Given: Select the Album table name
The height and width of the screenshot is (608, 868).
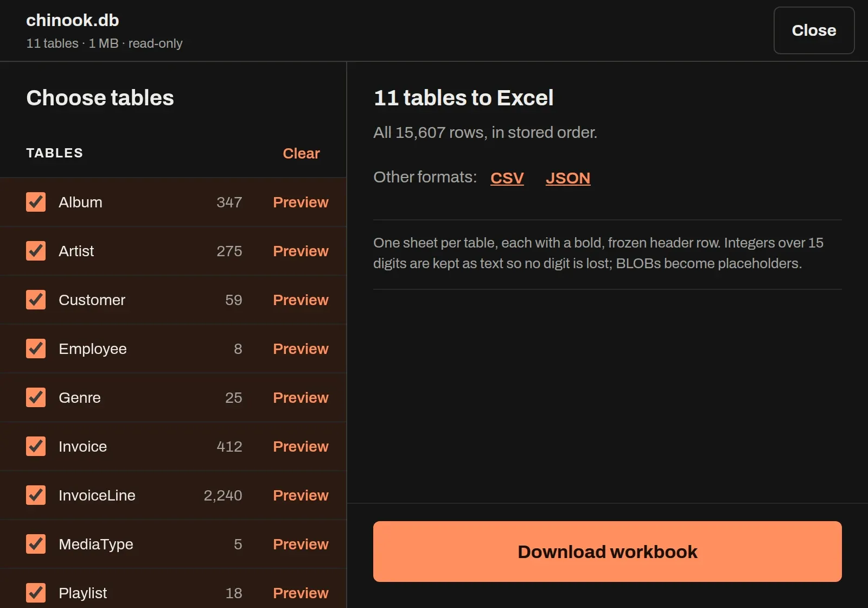Looking at the screenshot, I should point(80,202).
